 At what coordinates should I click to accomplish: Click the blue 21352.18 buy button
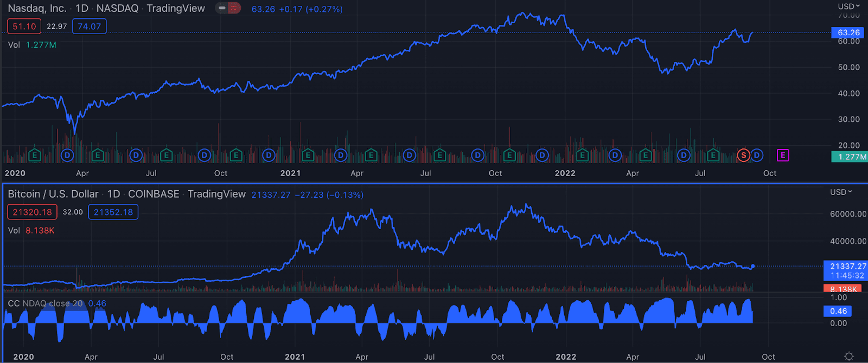pyautogui.click(x=113, y=212)
